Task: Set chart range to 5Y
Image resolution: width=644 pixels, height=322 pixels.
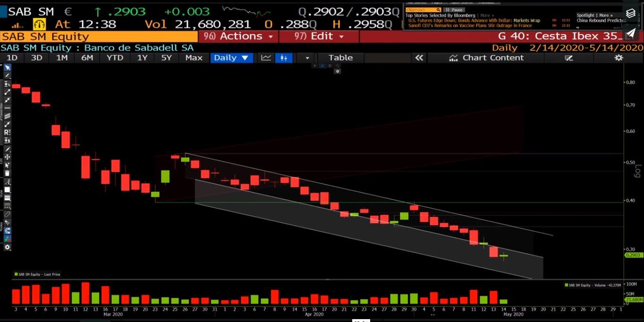Action: coord(167,58)
